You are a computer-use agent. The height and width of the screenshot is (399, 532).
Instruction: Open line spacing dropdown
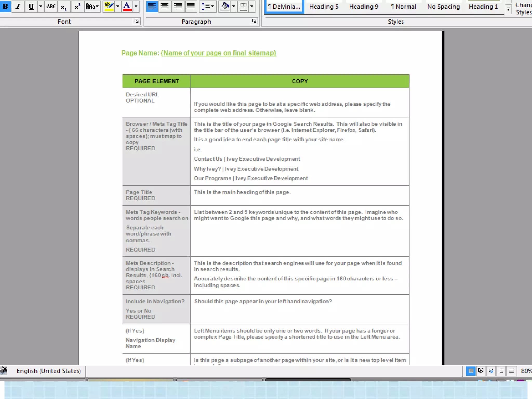[208, 6]
